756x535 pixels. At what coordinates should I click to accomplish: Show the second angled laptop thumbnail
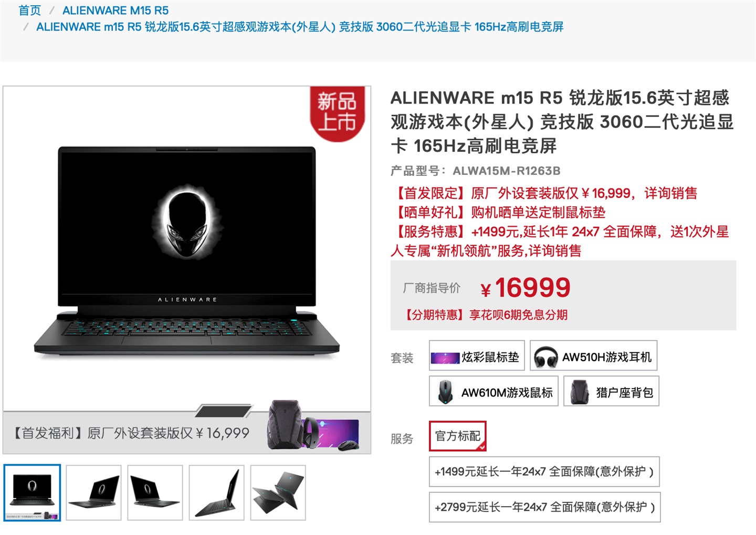click(x=155, y=492)
